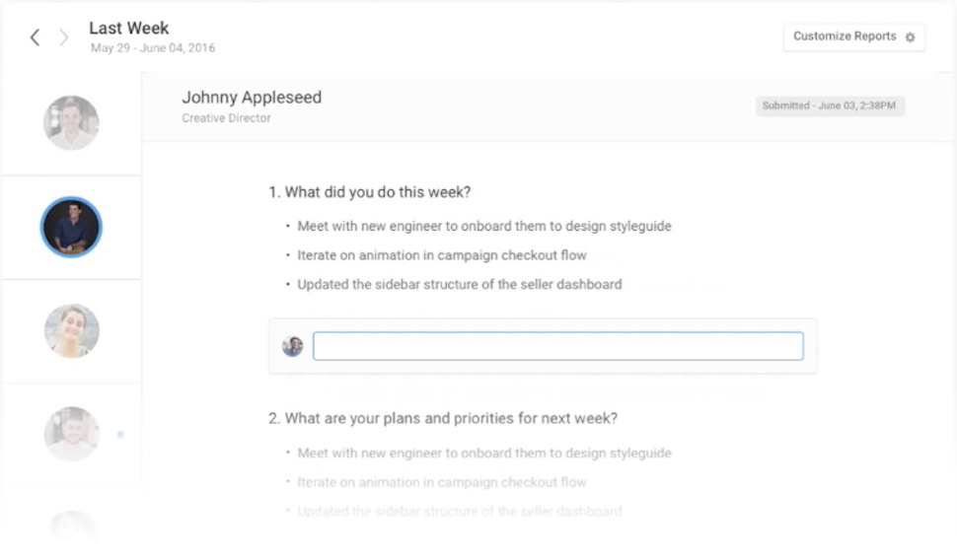The width and height of the screenshot is (957, 560).
Task: Click the Last Week heading
Action: 129,28
